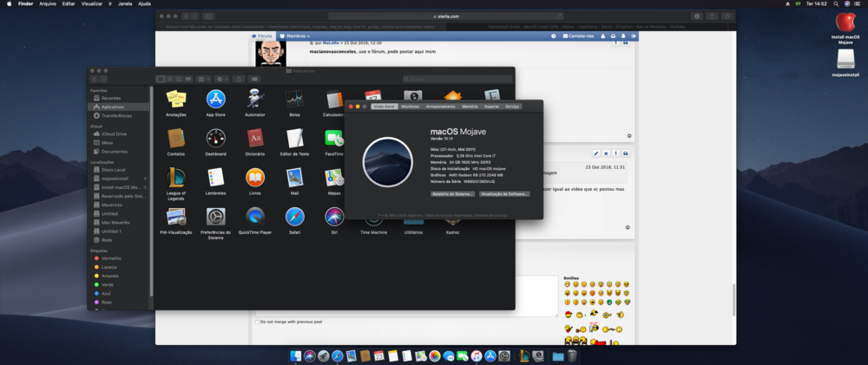Expand the Membros dropdown in forum navigation
Screen dimensions: 868x365
click(294, 36)
